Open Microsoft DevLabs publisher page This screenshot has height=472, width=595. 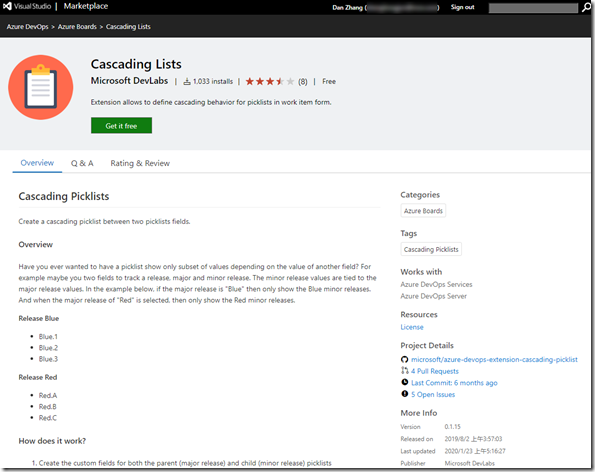(x=129, y=81)
